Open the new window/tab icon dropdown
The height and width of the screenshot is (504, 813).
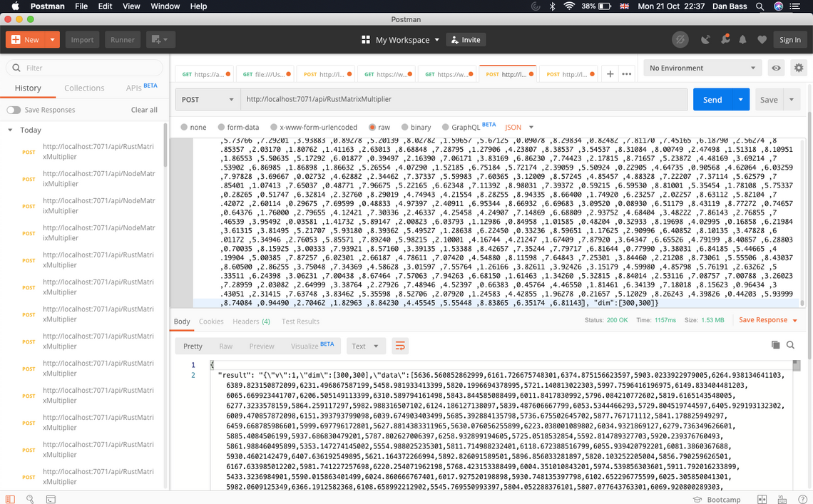point(160,39)
